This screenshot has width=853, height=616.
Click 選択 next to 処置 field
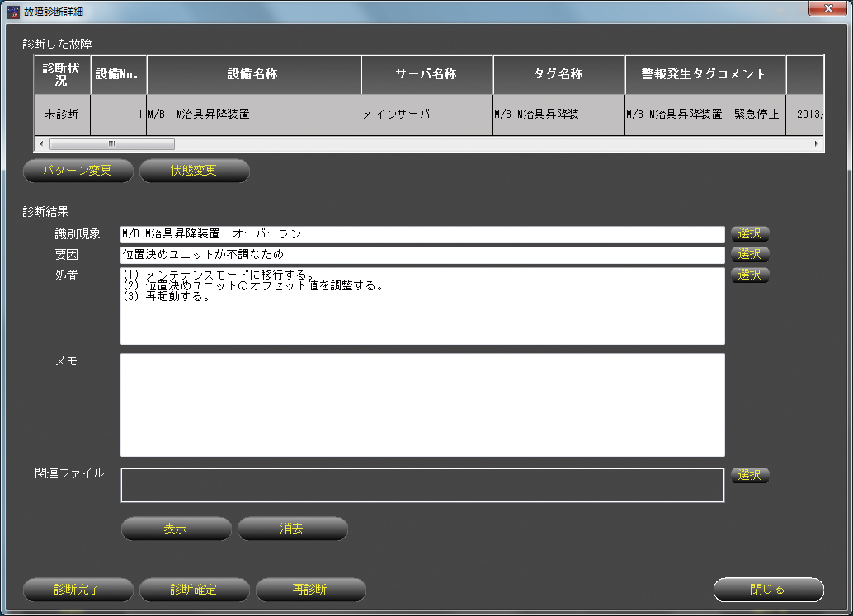[750, 275]
